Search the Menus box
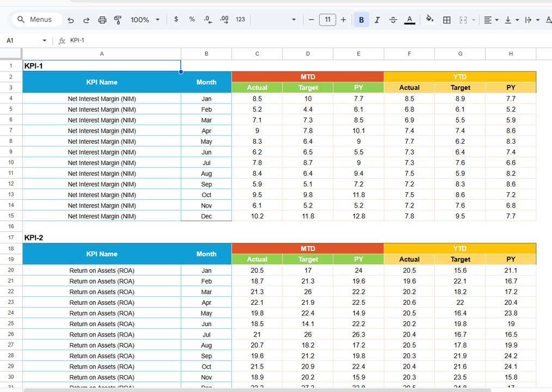Viewport: 552px width, 392px height. [36, 20]
